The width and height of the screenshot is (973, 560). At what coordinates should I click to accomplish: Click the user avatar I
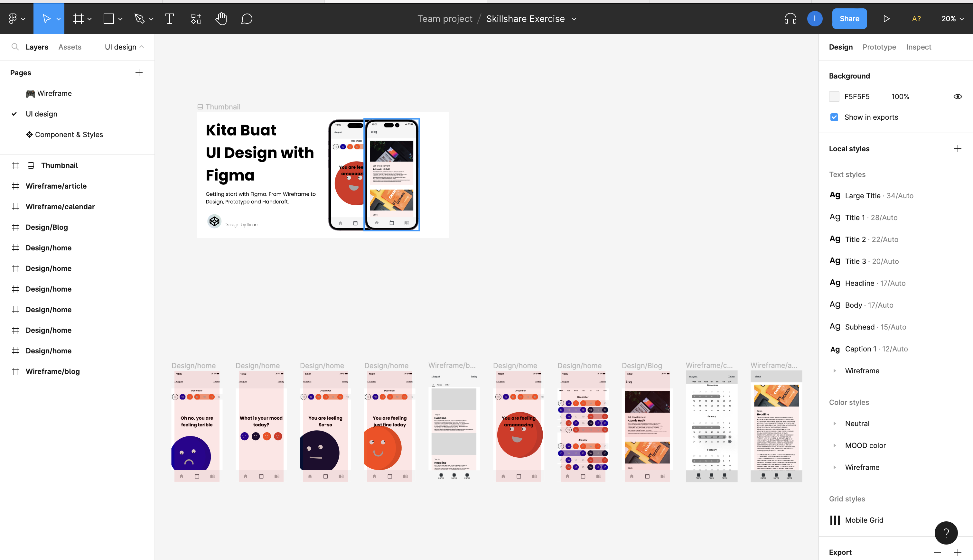(x=815, y=18)
